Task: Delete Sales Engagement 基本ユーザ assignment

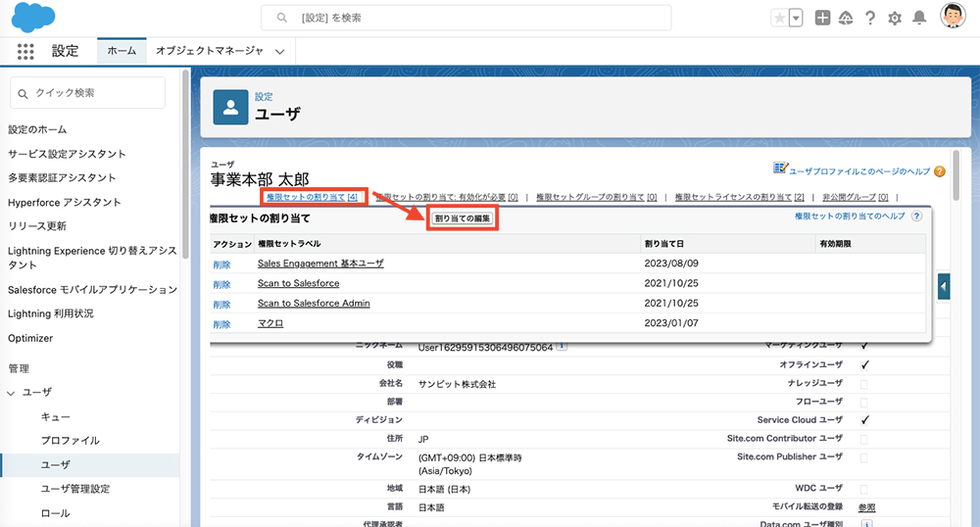Action: pyautogui.click(x=221, y=264)
